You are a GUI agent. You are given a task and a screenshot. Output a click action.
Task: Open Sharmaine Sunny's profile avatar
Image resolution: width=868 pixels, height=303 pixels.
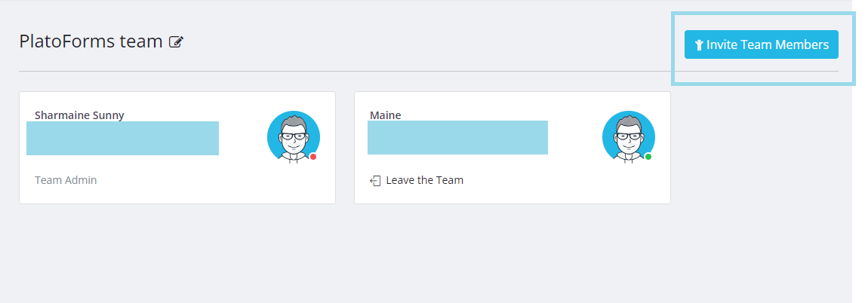pos(294,137)
